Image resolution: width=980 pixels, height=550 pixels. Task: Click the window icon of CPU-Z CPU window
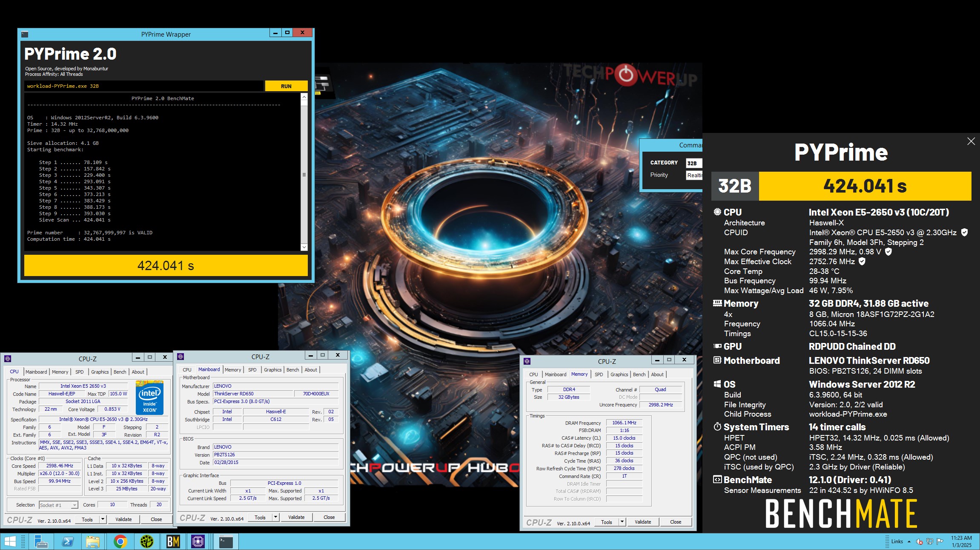coord(8,358)
